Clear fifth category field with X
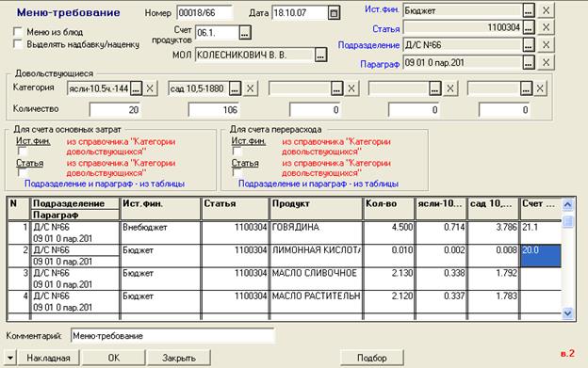Image resolution: width=588 pixels, height=368 pixels. tap(540, 88)
